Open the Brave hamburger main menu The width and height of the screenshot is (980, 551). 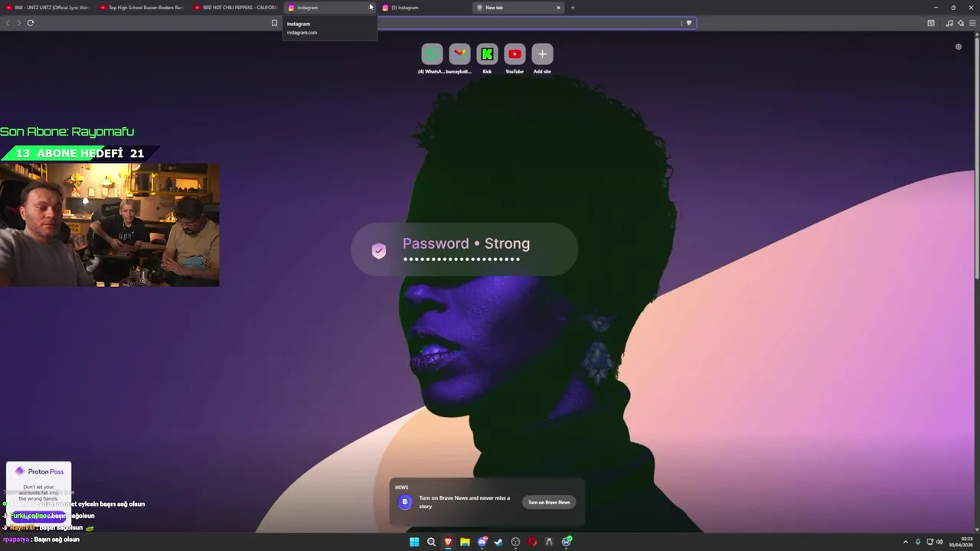pyautogui.click(x=972, y=23)
